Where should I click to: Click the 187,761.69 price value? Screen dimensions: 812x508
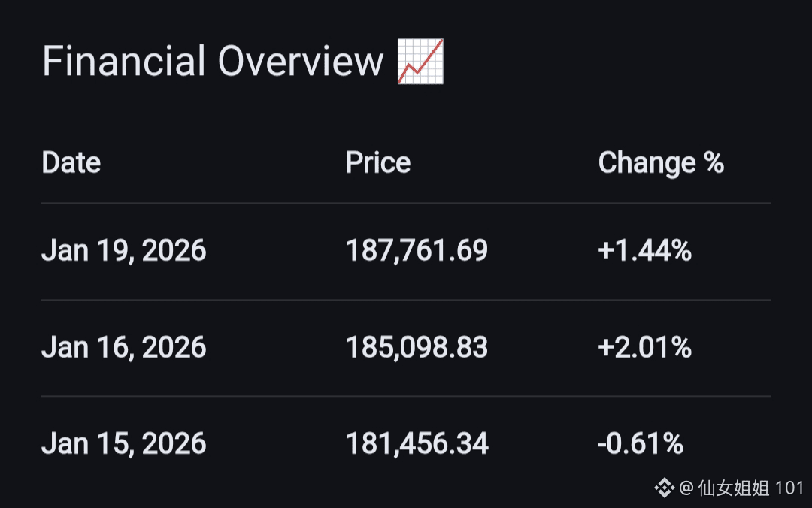point(417,251)
